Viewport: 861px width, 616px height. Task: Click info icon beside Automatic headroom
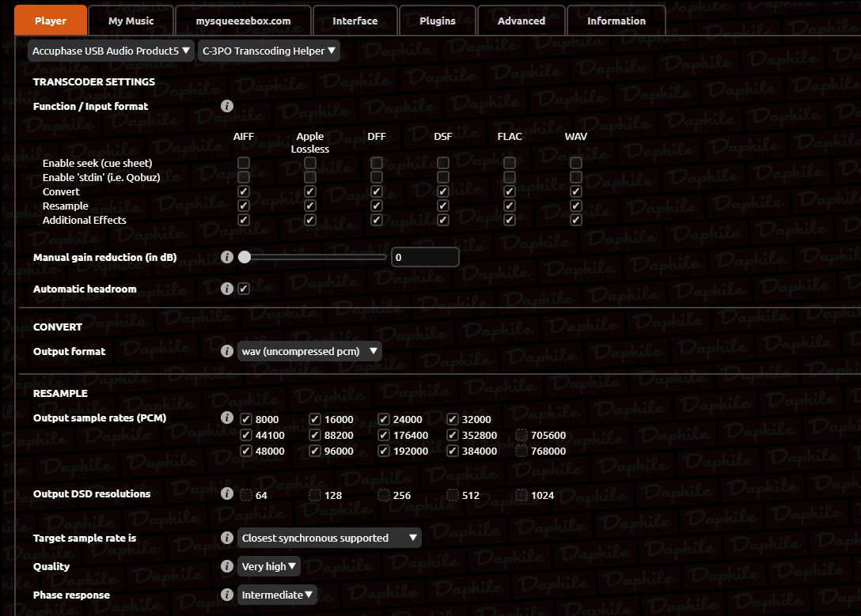tap(227, 289)
